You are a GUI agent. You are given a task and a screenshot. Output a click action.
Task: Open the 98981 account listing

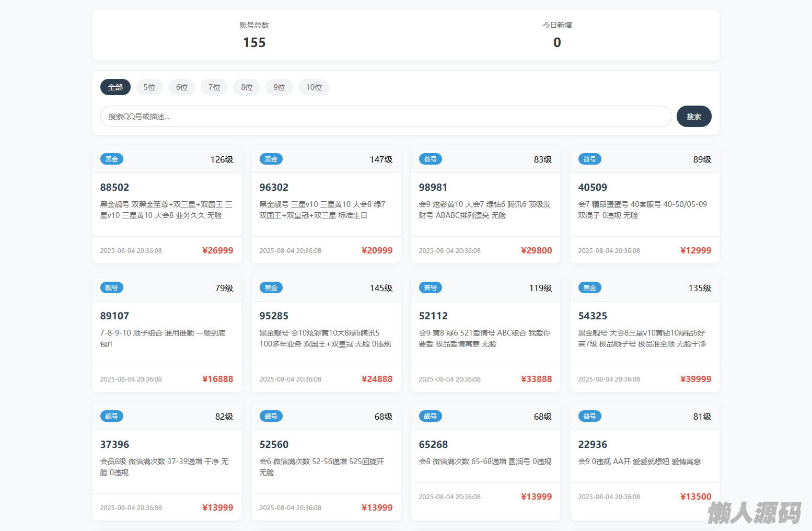pyautogui.click(x=433, y=187)
